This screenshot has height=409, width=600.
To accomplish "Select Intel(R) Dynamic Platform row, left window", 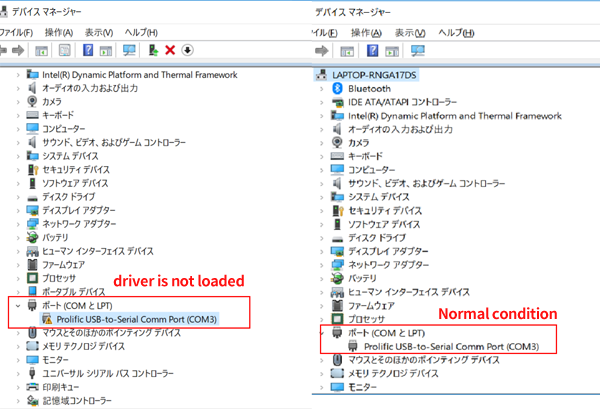I will (140, 75).
